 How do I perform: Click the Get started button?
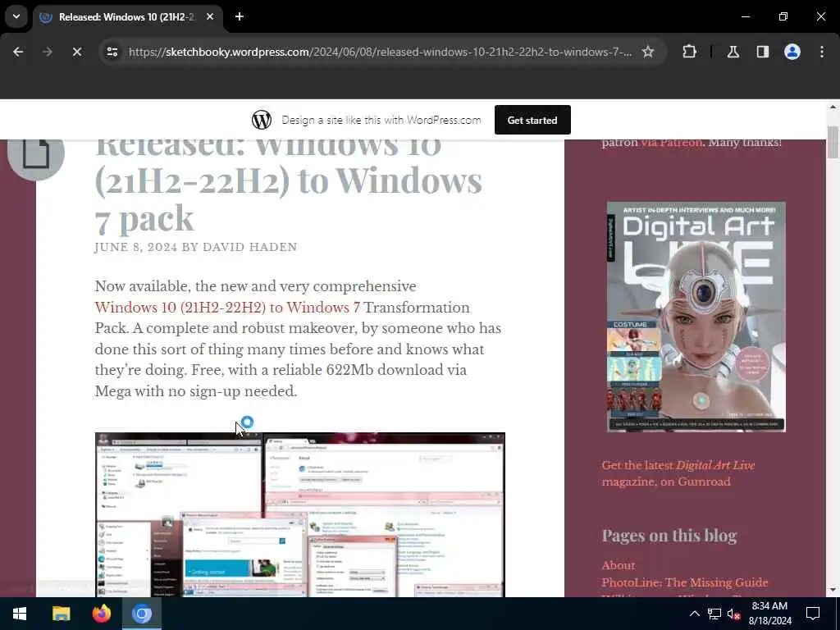532,120
